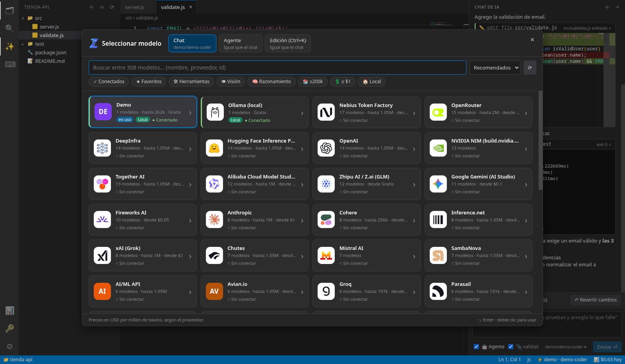
Task: Select the Edición (Ctrl+K) tab
Action: pos(288,43)
